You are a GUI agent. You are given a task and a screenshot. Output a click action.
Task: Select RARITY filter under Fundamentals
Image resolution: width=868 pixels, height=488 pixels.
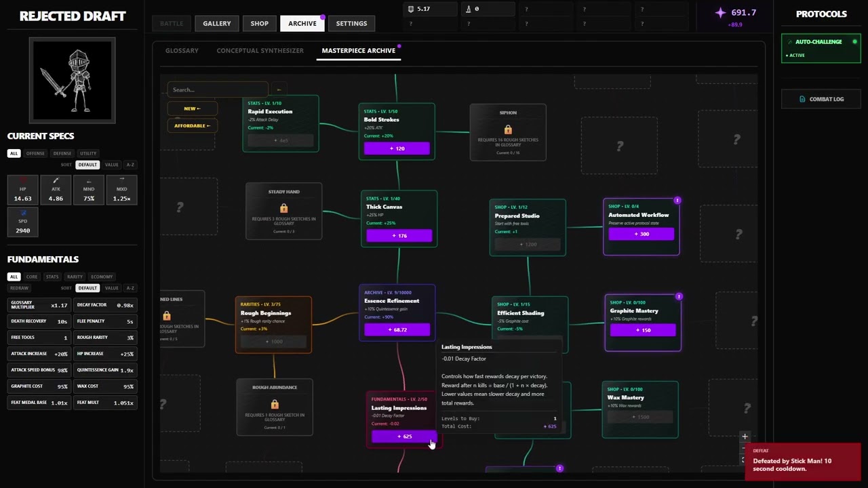(75, 277)
